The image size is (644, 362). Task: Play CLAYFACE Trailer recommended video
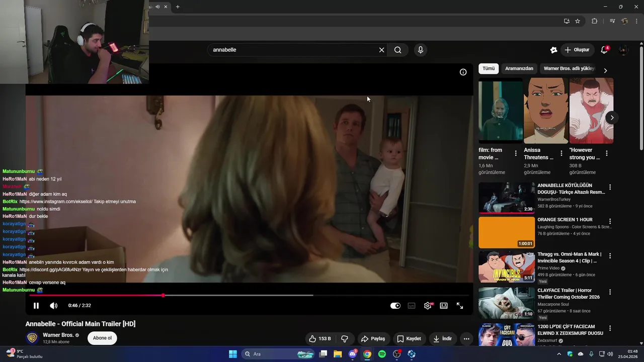point(507,303)
